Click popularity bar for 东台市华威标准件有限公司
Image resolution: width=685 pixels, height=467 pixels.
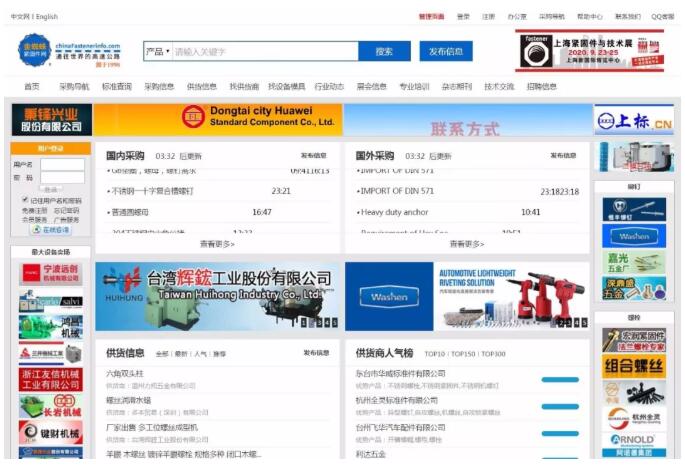click(x=560, y=380)
